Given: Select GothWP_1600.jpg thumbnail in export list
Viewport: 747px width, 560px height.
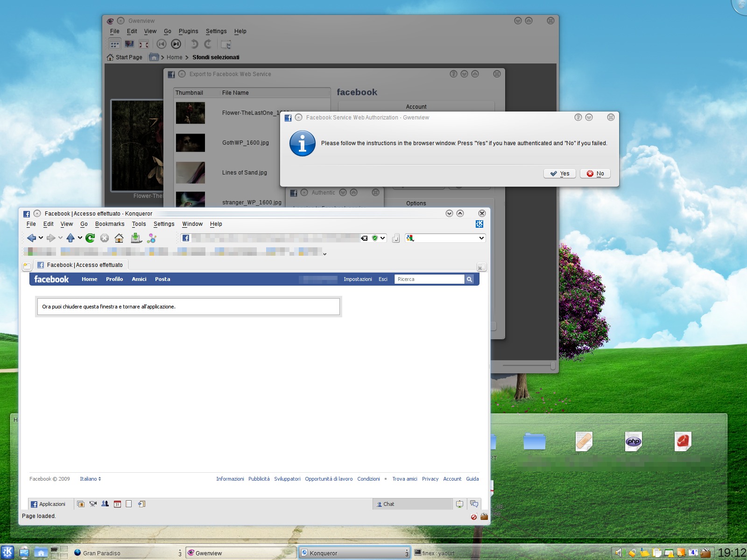Looking at the screenshot, I should click(190, 143).
